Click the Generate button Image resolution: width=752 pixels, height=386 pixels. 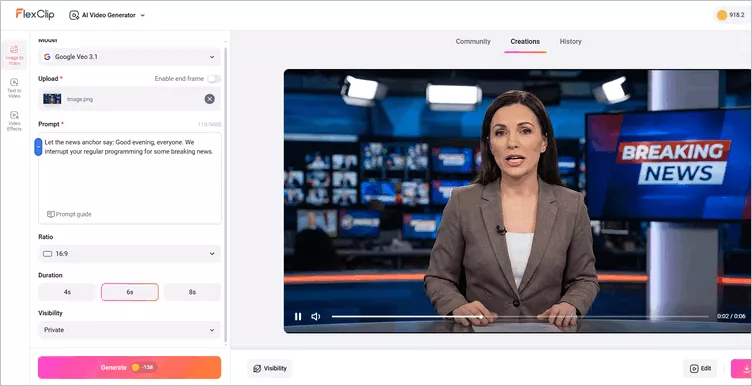point(129,367)
